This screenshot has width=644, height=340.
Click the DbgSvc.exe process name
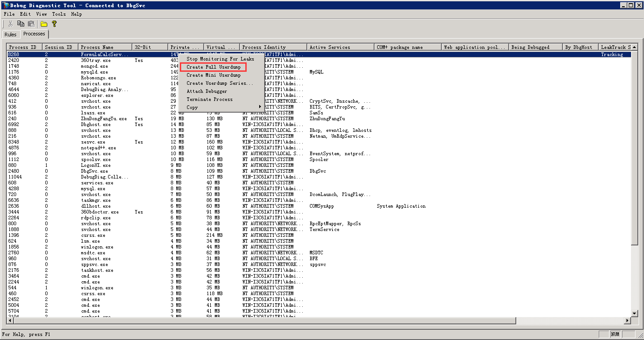click(x=94, y=171)
